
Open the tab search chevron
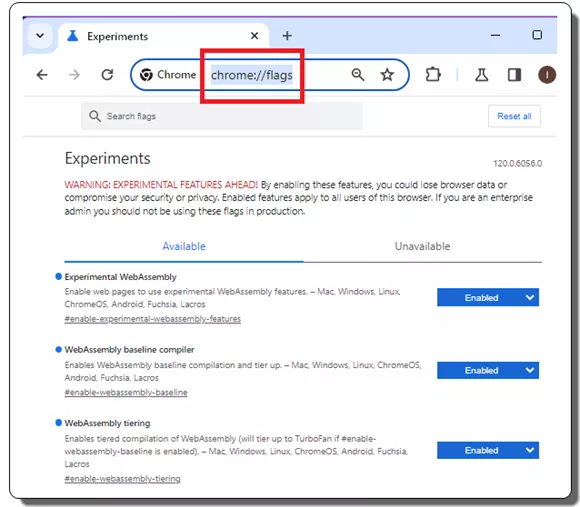(40, 36)
